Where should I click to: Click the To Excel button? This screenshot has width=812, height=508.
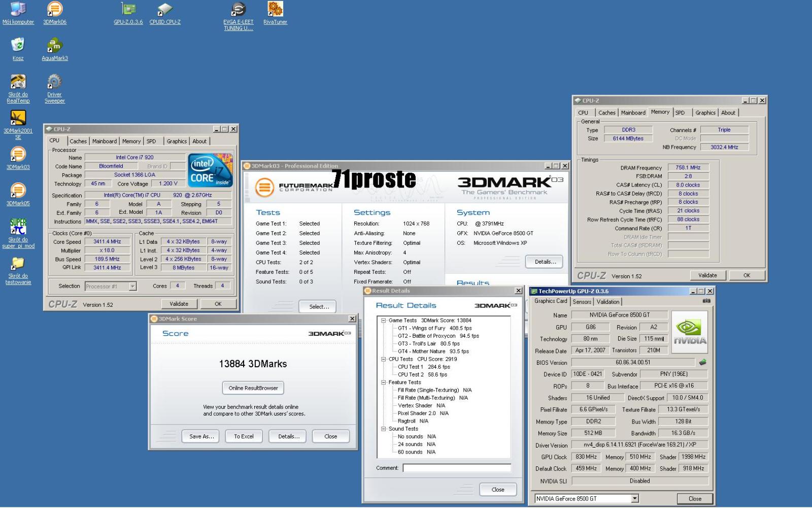[244, 436]
